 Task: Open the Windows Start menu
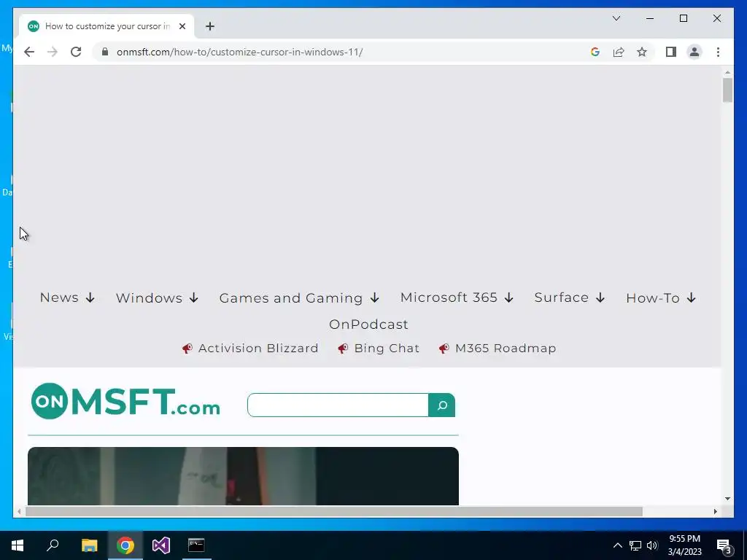18,545
